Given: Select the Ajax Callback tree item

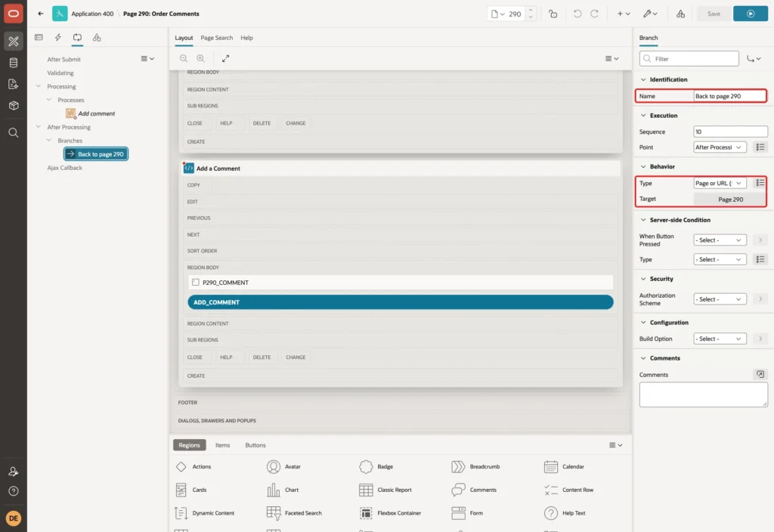Looking at the screenshot, I should 65,168.
